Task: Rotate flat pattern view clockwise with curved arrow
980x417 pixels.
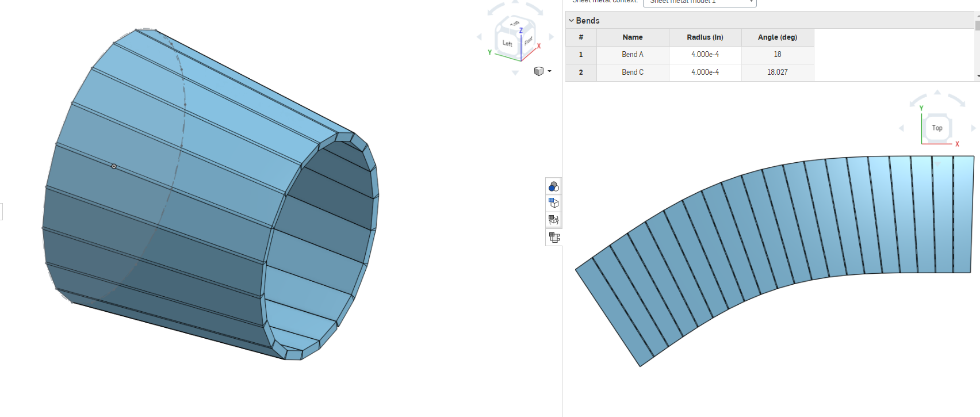Action: (x=957, y=100)
